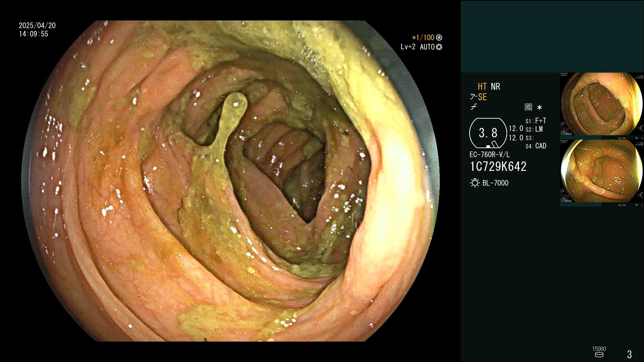
Task: Select the orange SE label
Action: (482, 97)
